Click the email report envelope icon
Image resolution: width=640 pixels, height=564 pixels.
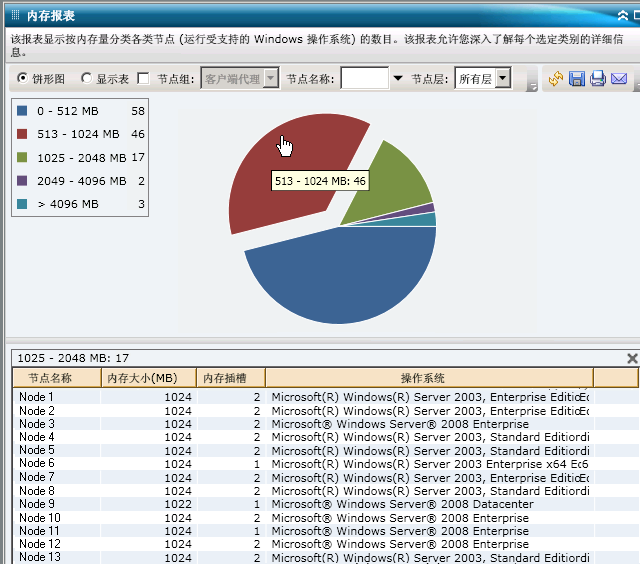[x=619, y=78]
